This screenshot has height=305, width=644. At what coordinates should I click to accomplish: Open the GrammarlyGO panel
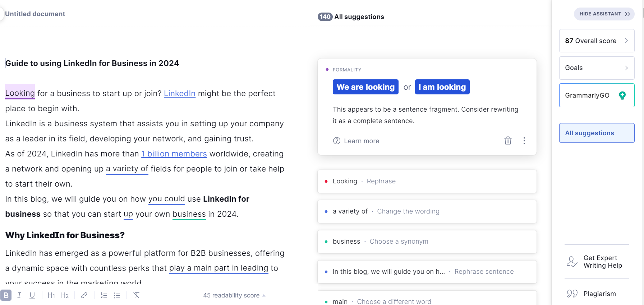(597, 95)
